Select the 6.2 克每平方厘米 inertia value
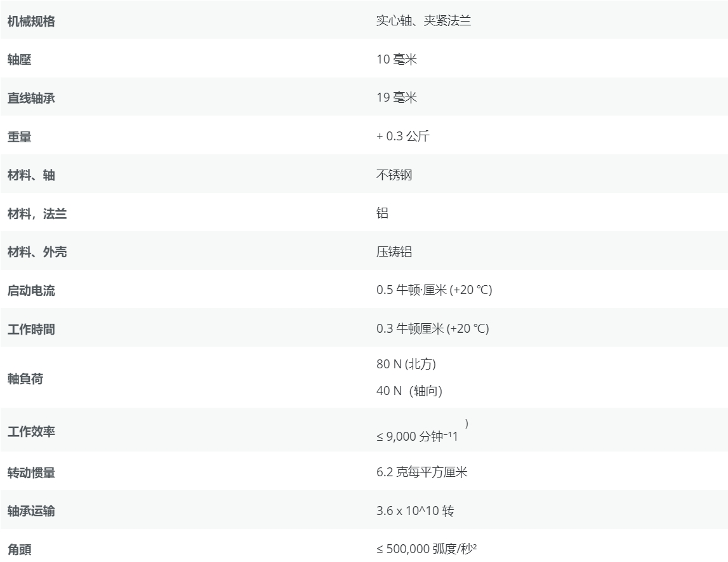Viewport: 728px width, 562px height. tap(421, 472)
